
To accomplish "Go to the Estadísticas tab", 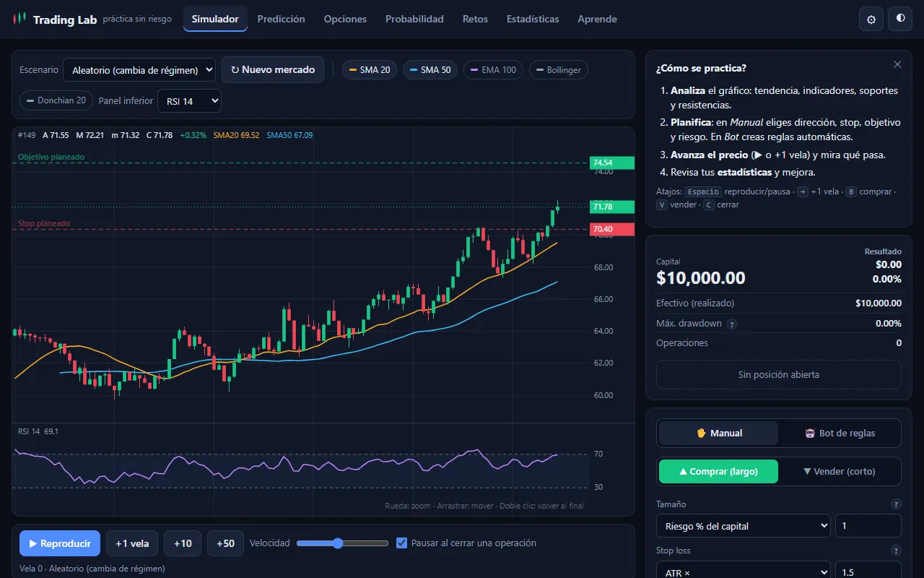I will point(533,19).
